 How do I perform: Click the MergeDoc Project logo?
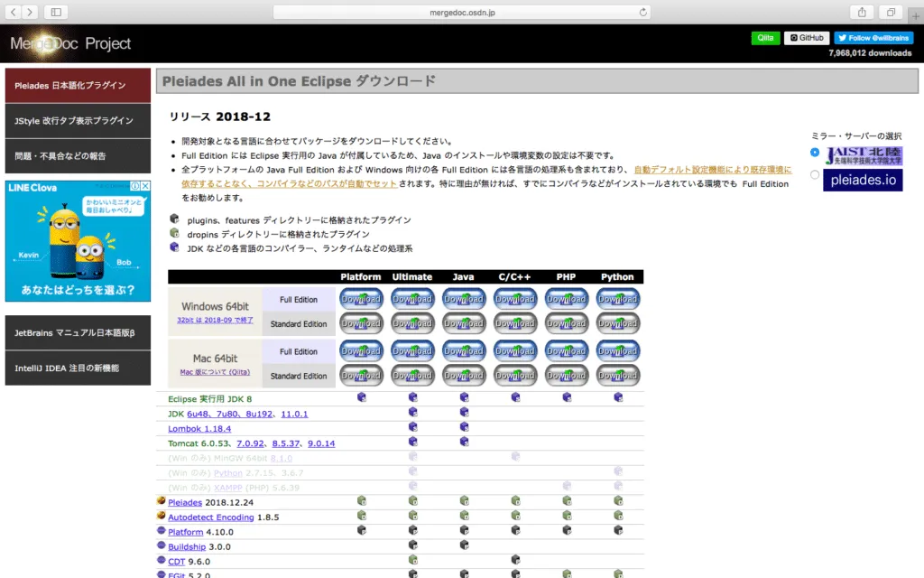coord(70,43)
